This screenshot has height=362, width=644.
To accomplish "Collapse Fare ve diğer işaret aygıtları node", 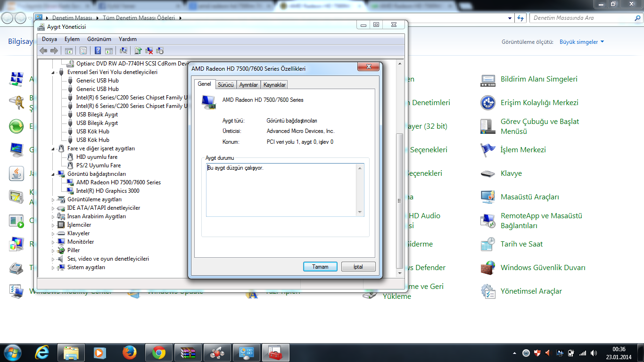I will pos(53,148).
